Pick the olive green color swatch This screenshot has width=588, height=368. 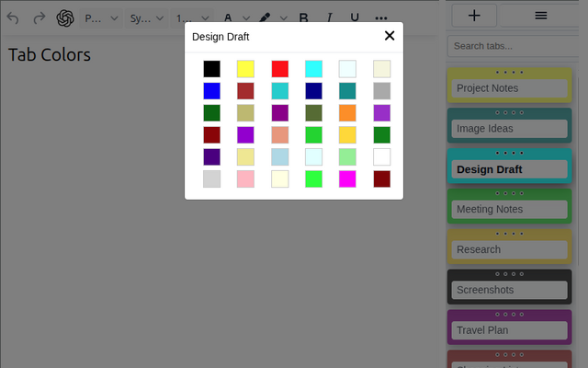click(314, 113)
